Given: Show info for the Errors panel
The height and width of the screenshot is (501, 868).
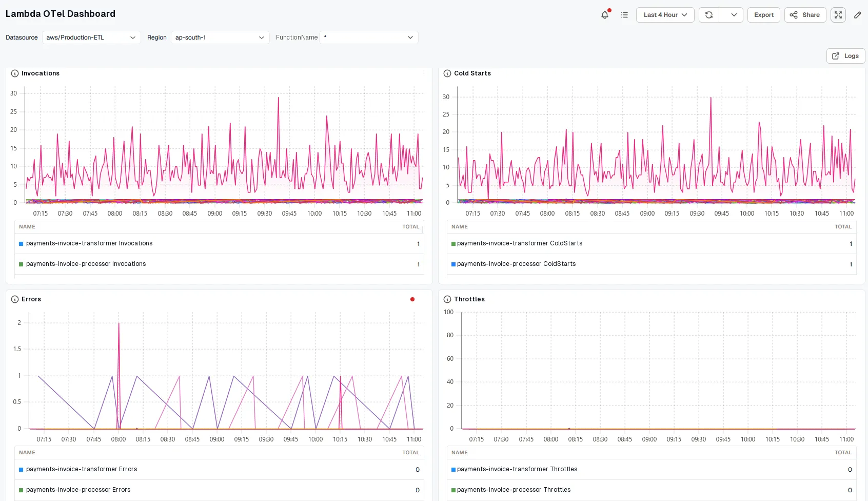Looking at the screenshot, I should click(x=15, y=299).
